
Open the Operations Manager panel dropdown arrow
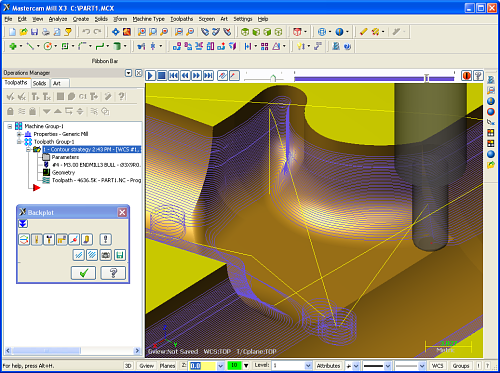pos(128,73)
